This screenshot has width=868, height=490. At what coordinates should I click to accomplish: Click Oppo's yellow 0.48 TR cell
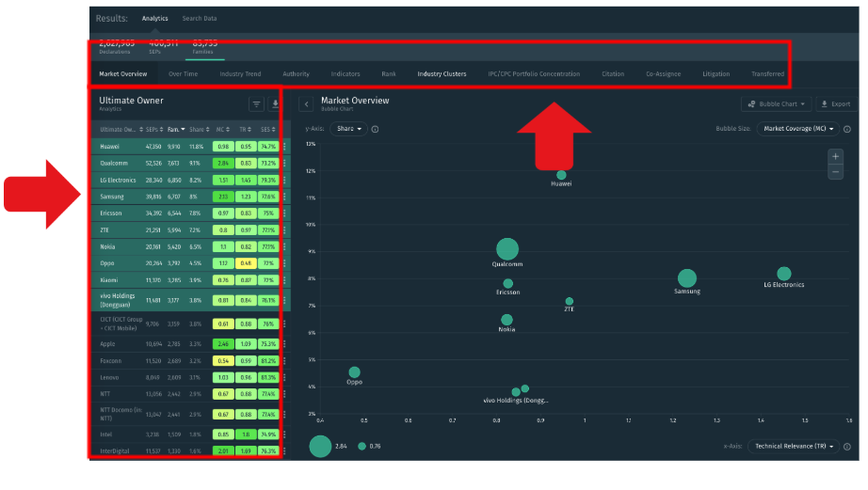click(246, 263)
